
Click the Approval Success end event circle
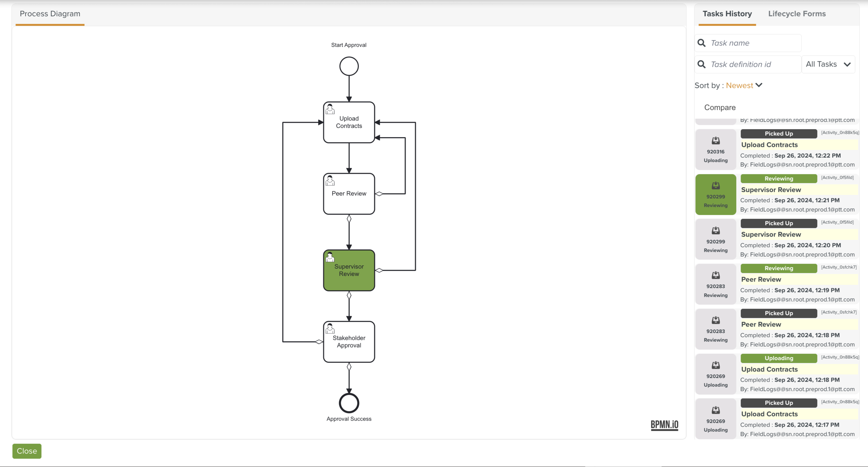pos(349,403)
